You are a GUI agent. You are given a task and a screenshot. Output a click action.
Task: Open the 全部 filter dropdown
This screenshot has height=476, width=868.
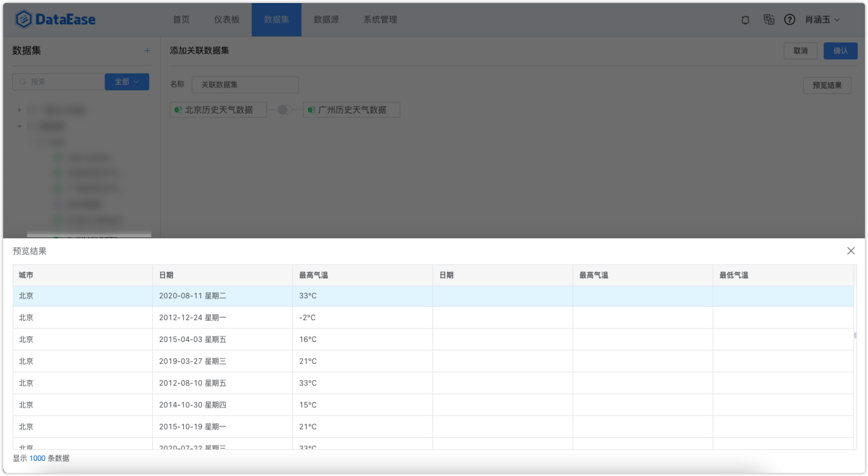(127, 82)
